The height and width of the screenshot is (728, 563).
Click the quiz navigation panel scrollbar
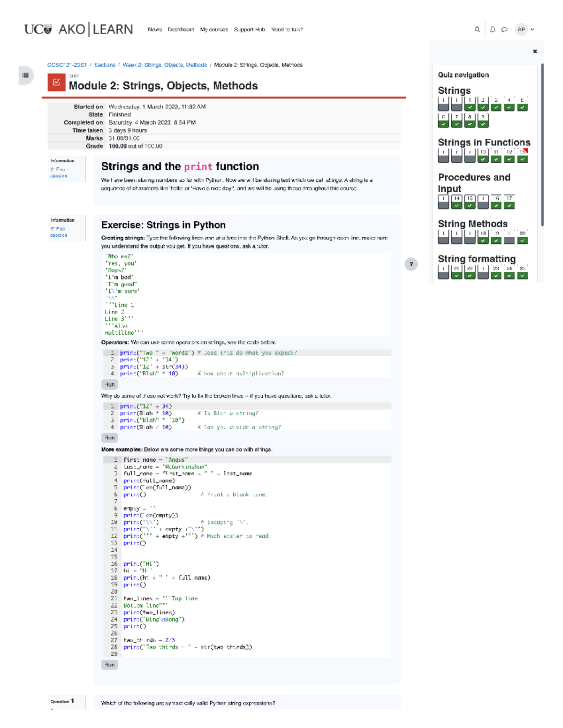tap(542, 145)
